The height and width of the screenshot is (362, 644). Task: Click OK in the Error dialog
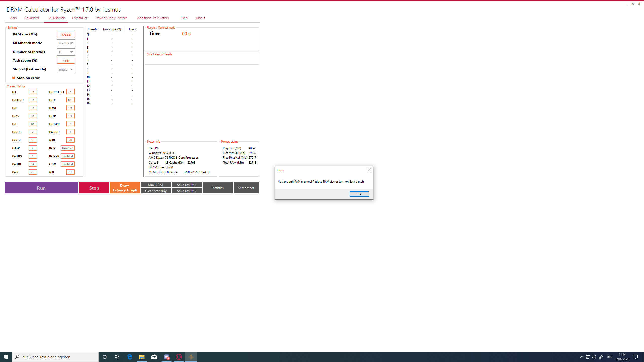click(x=359, y=194)
